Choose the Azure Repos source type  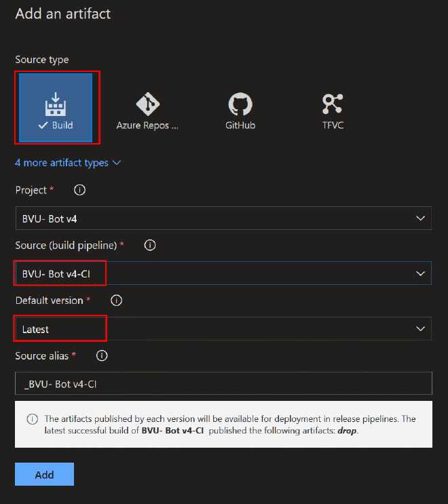(x=147, y=111)
